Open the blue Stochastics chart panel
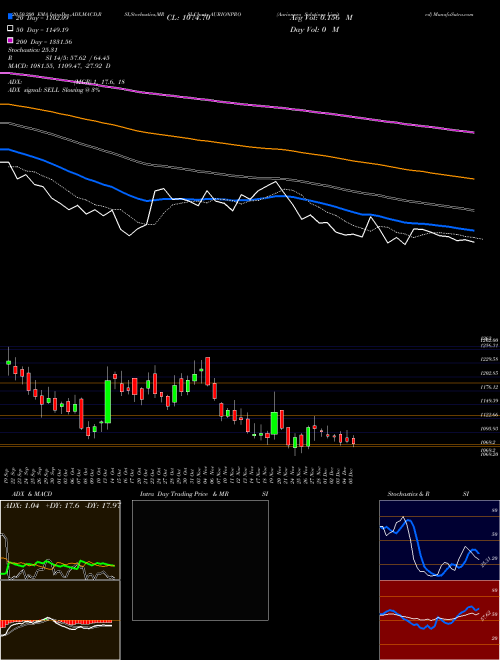Screen dimensions: 500x660 (x=439, y=540)
